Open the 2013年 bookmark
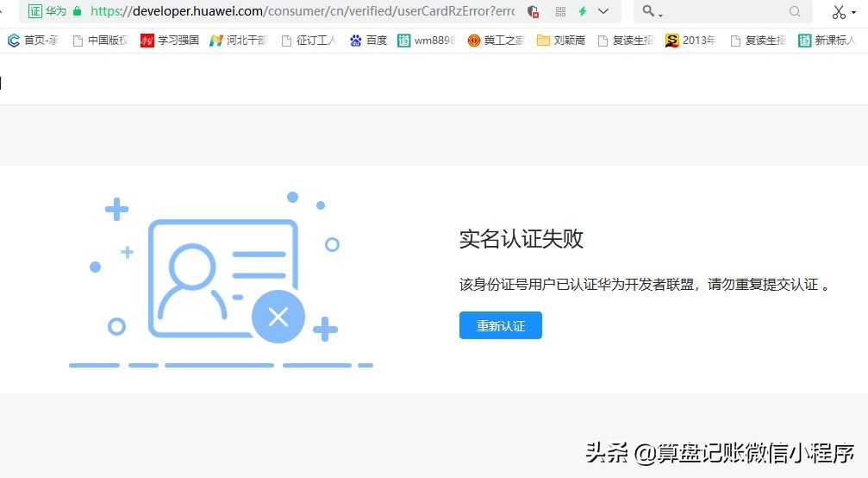 (690, 41)
